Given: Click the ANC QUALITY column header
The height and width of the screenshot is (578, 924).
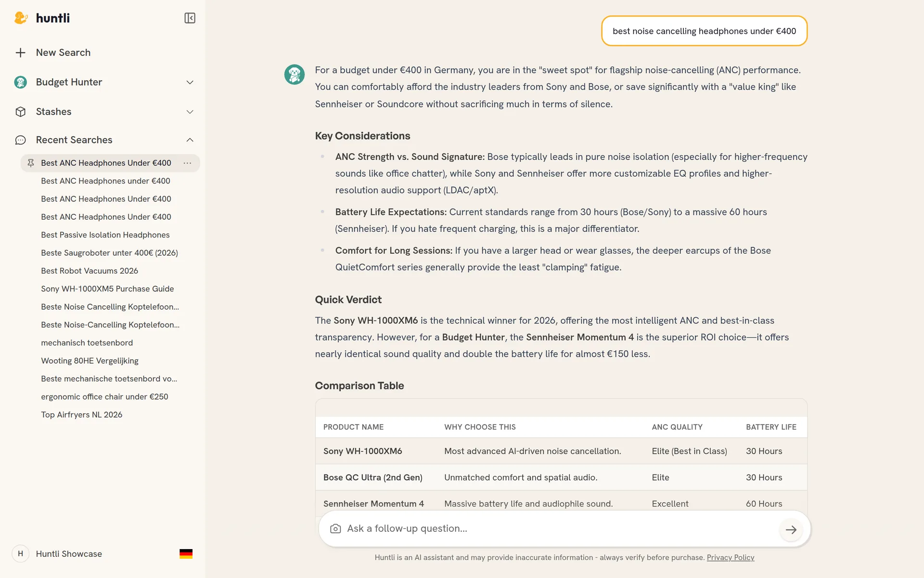Looking at the screenshot, I should [x=677, y=427].
